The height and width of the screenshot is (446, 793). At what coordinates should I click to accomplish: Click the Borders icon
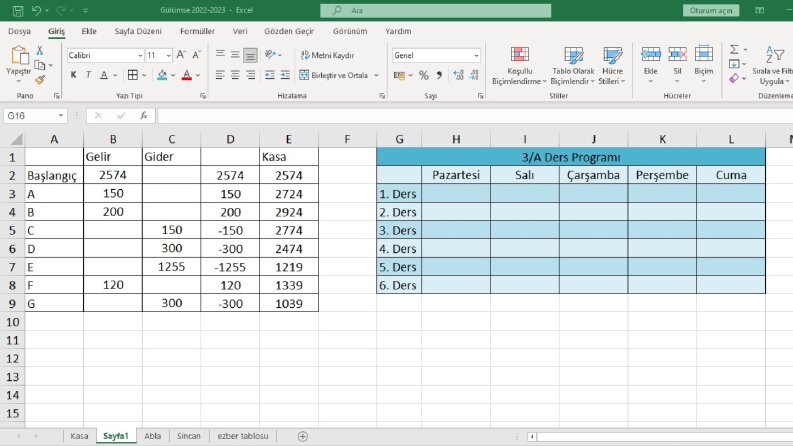click(133, 75)
